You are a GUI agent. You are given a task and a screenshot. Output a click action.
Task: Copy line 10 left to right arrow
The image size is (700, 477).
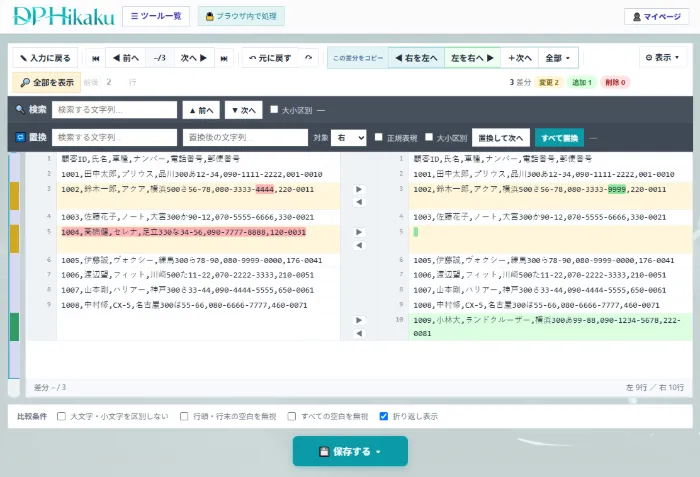pyautogui.click(x=359, y=320)
